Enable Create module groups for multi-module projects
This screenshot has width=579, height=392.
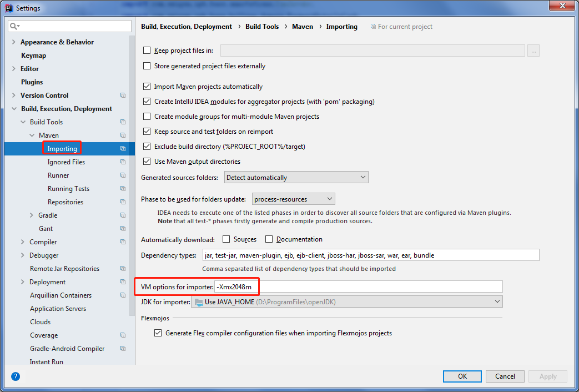coord(147,117)
